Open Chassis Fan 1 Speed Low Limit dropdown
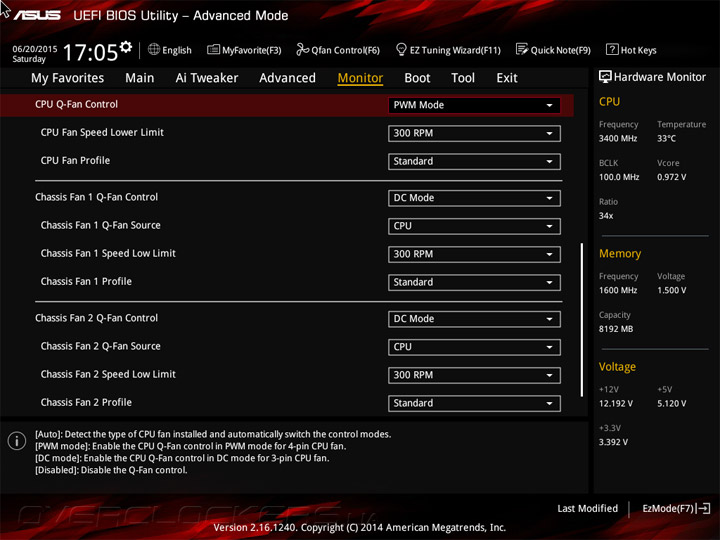 474,254
